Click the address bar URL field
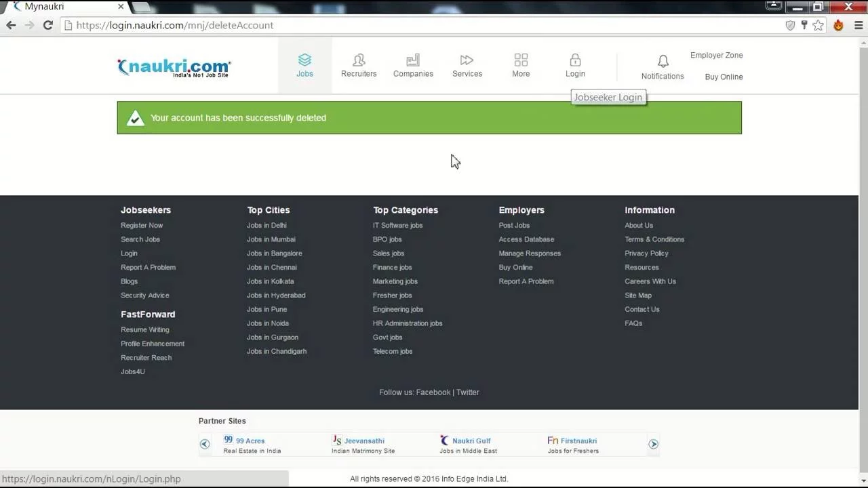 click(407, 25)
